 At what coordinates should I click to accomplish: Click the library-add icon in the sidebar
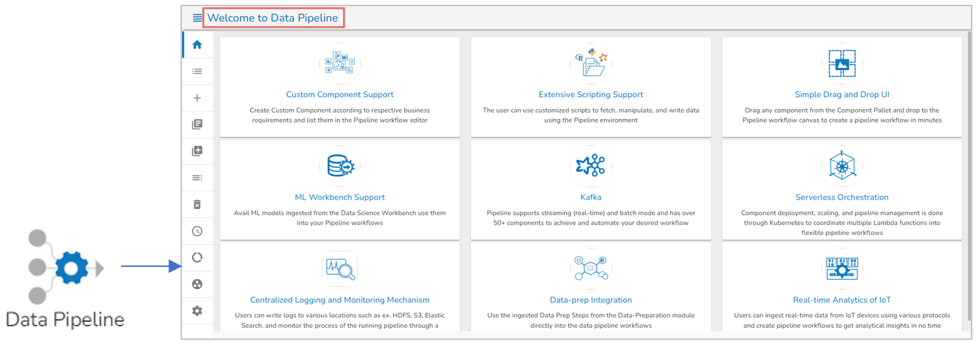coord(197,151)
